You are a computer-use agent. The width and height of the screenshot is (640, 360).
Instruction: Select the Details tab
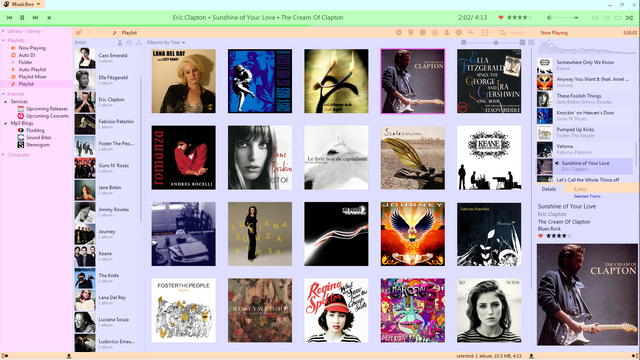click(x=549, y=189)
